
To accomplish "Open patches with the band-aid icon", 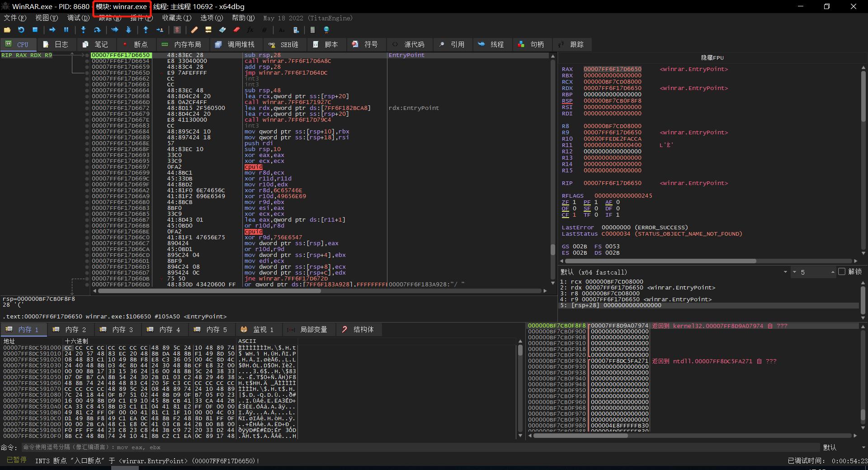I will pyautogui.click(x=193, y=30).
